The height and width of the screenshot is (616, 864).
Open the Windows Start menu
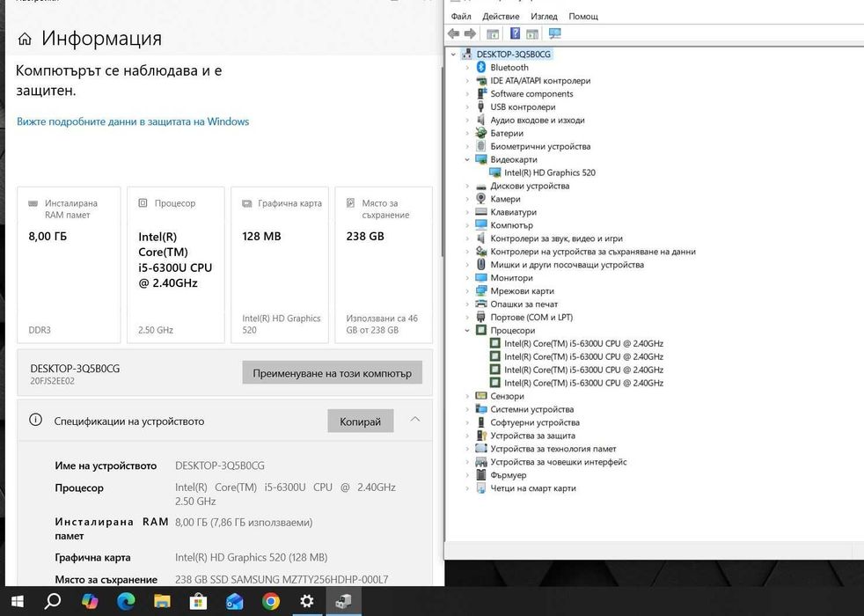tap(17, 601)
